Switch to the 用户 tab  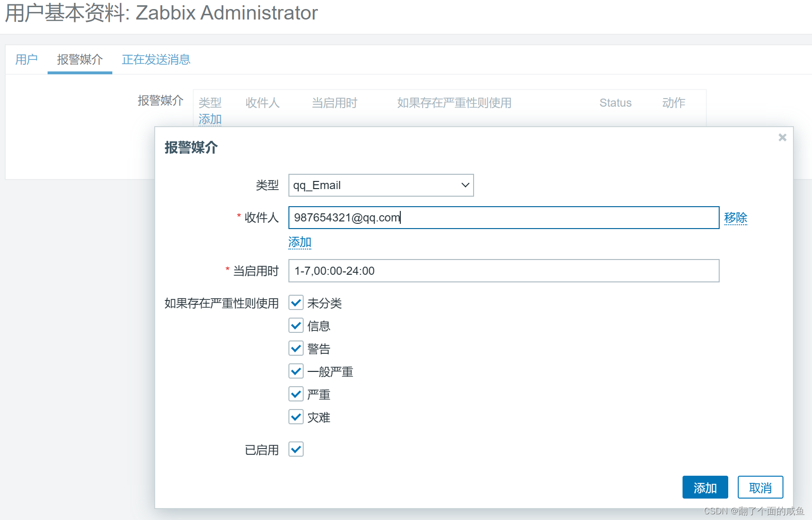click(26, 60)
